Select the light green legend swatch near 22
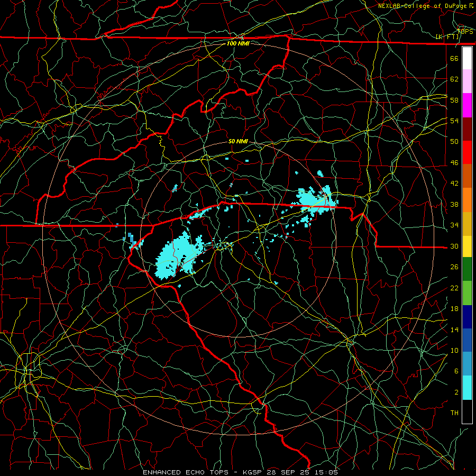The height and width of the screenshot is (476, 476). point(467,293)
